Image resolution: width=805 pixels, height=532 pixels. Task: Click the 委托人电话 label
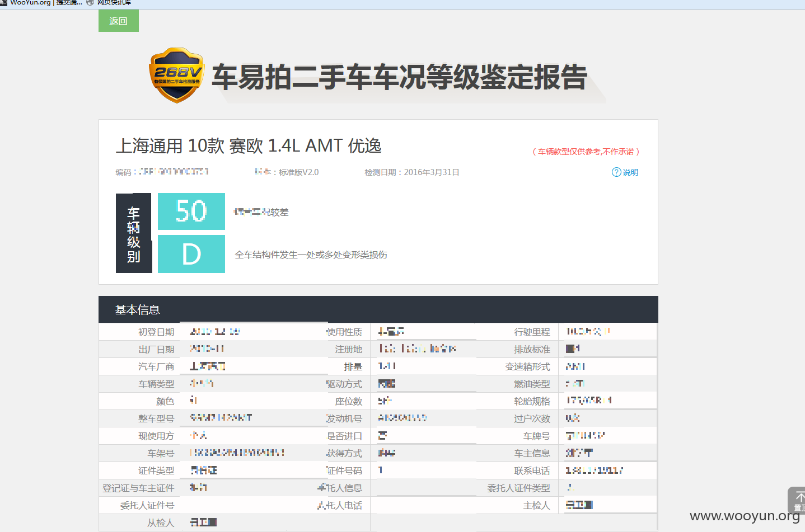coord(340,506)
